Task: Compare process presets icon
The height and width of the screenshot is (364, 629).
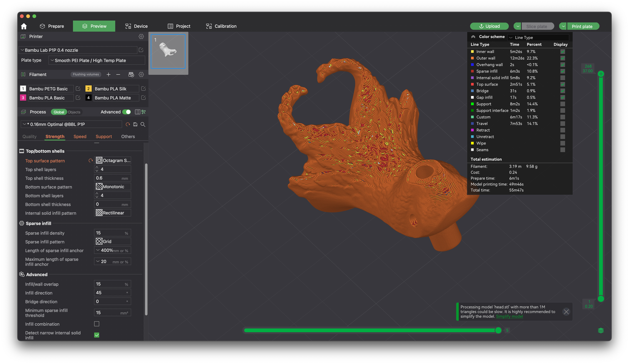Action: click(143, 112)
